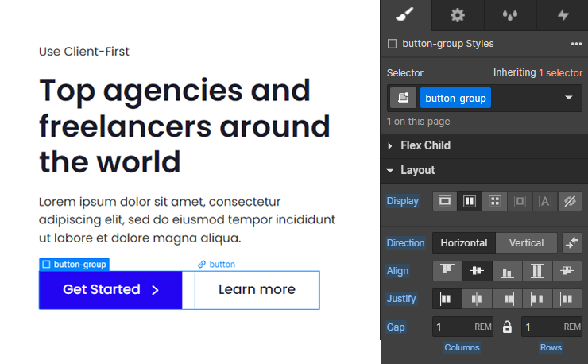Justify children to start

click(x=447, y=299)
